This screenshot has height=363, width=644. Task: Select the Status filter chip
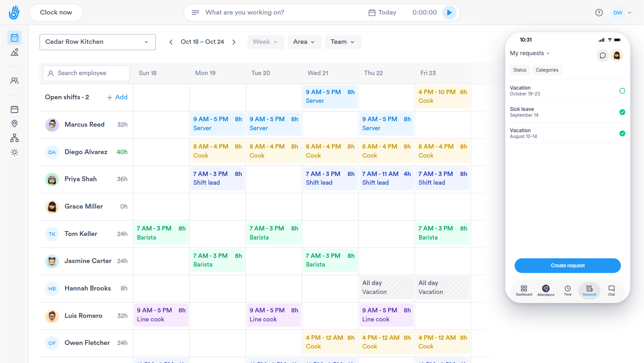[x=520, y=70]
